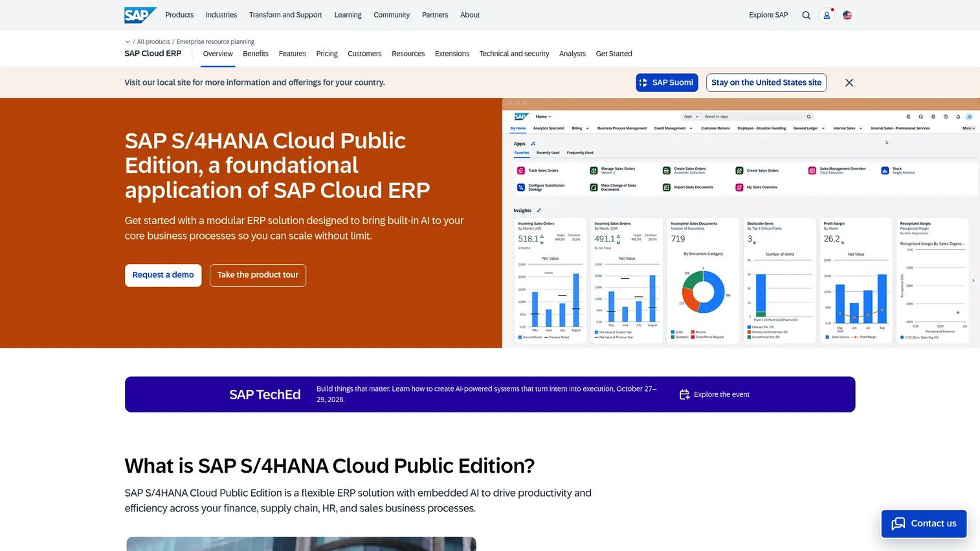Screen dimensions: 980x551
Task: Click Explore the event link
Action: point(722,394)
